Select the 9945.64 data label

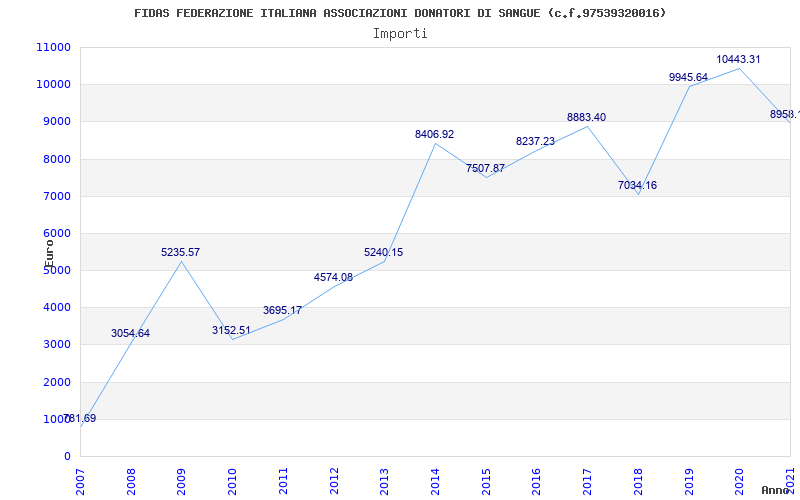click(688, 78)
